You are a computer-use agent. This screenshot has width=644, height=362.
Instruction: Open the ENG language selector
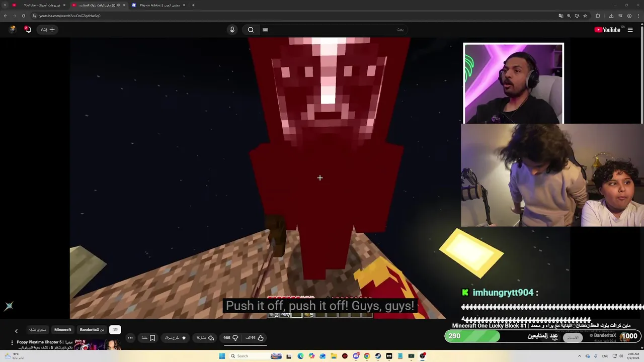(x=605, y=356)
